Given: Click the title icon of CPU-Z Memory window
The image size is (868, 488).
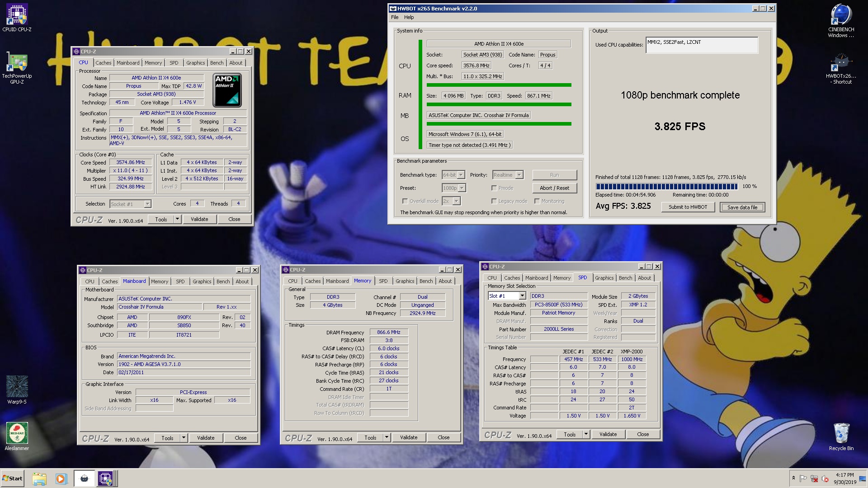Looking at the screenshot, I should click(286, 270).
